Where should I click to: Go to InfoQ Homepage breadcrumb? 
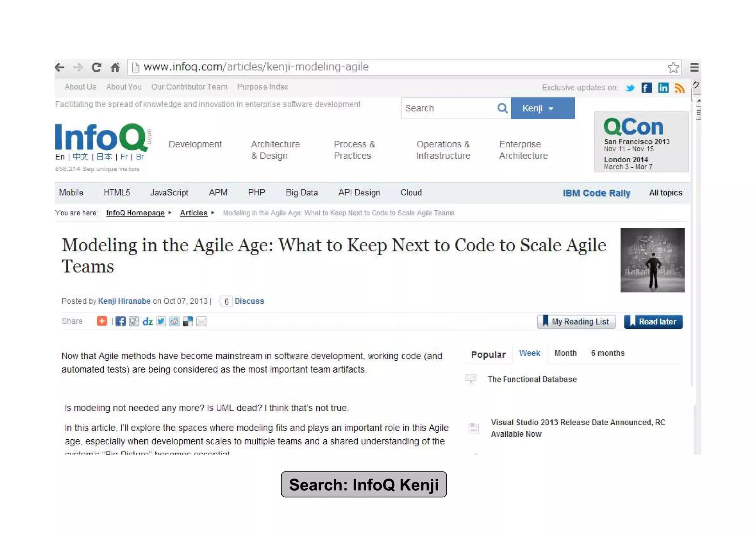click(135, 213)
